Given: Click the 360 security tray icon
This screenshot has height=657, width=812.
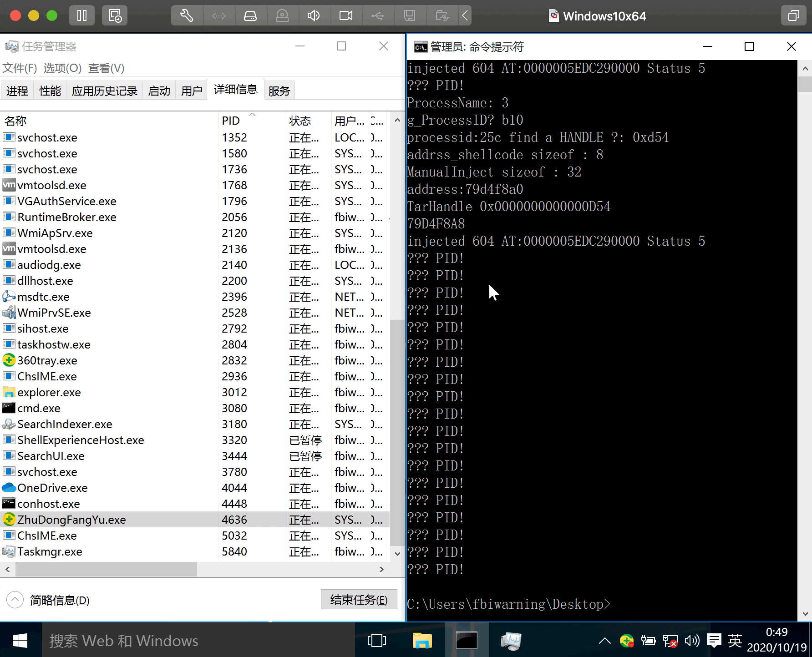Looking at the screenshot, I should [x=627, y=641].
